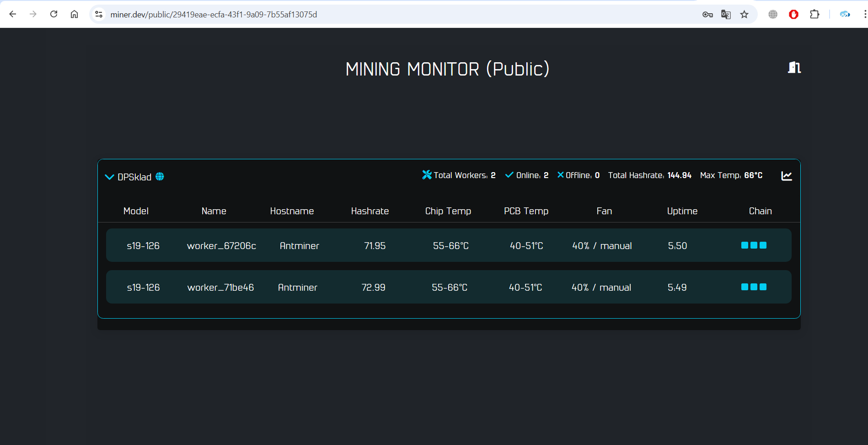Click the globe icon beside DPSklad
This screenshot has width=868, height=445.
[159, 176]
